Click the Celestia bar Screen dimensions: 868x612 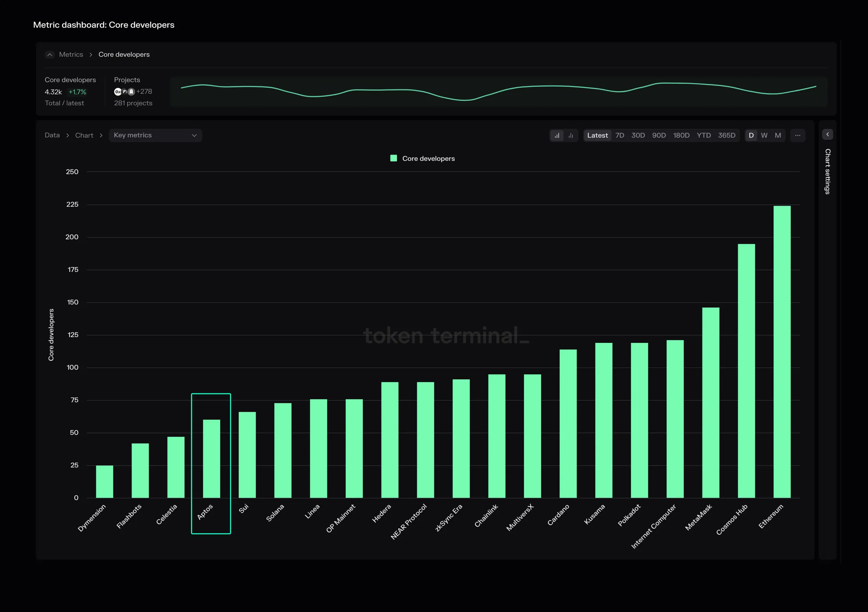click(176, 467)
